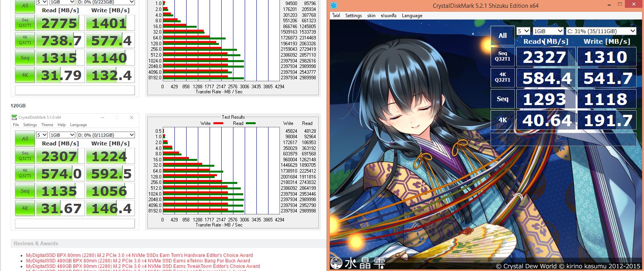Expand the D: 0% (0/223GiB) drive dropdown

(x=105, y=2)
